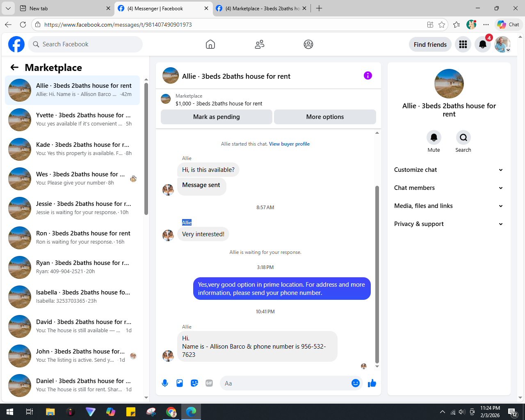525x420 pixels.
Task: Send a voice clip with microphone icon
Action: pyautogui.click(x=165, y=383)
